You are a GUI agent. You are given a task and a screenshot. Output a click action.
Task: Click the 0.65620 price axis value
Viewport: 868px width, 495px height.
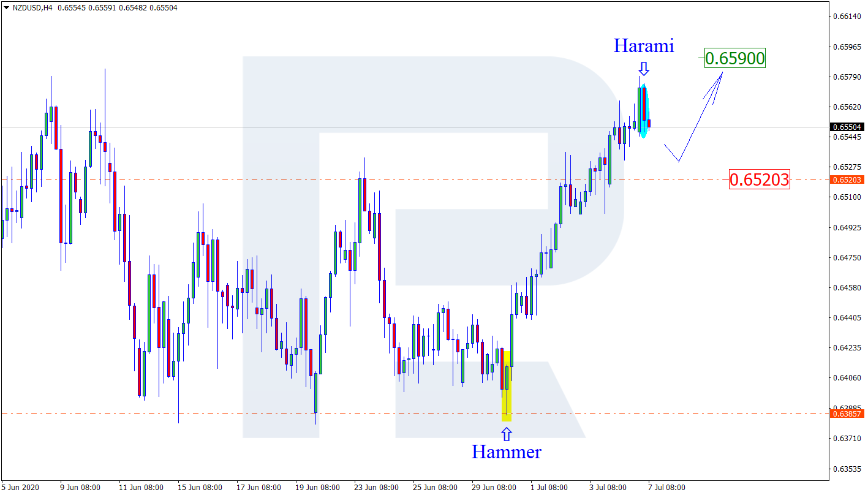click(x=848, y=107)
